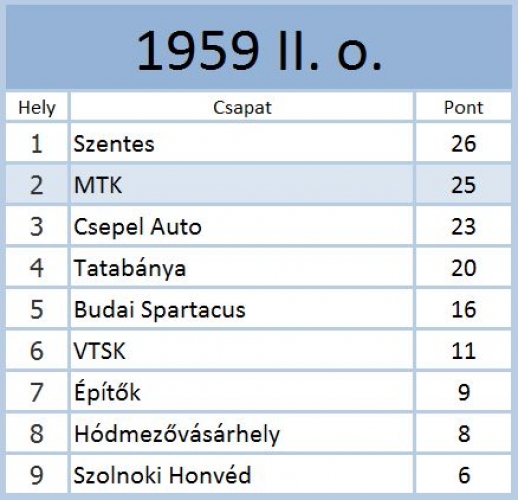Select the Csapat column header

pos(242,106)
